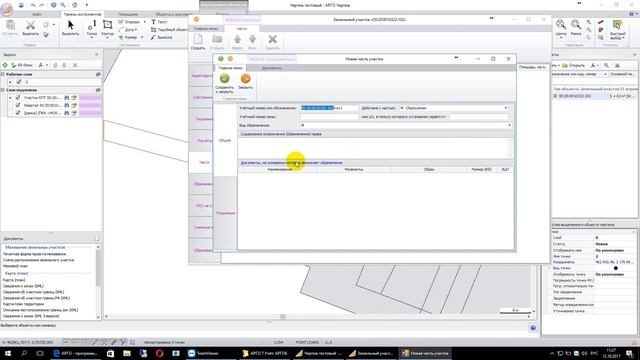Toggle checkbox of the Kvartal layer row

pos(18,105)
